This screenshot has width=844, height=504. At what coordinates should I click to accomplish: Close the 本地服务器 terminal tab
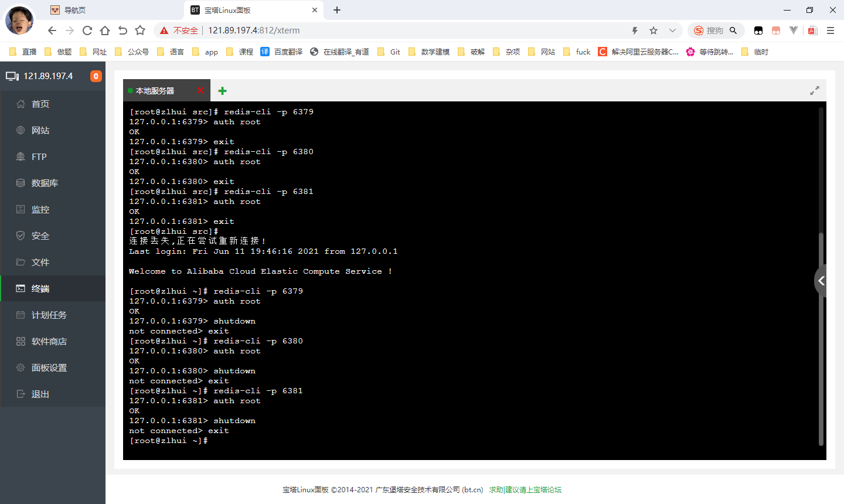pyautogui.click(x=200, y=90)
